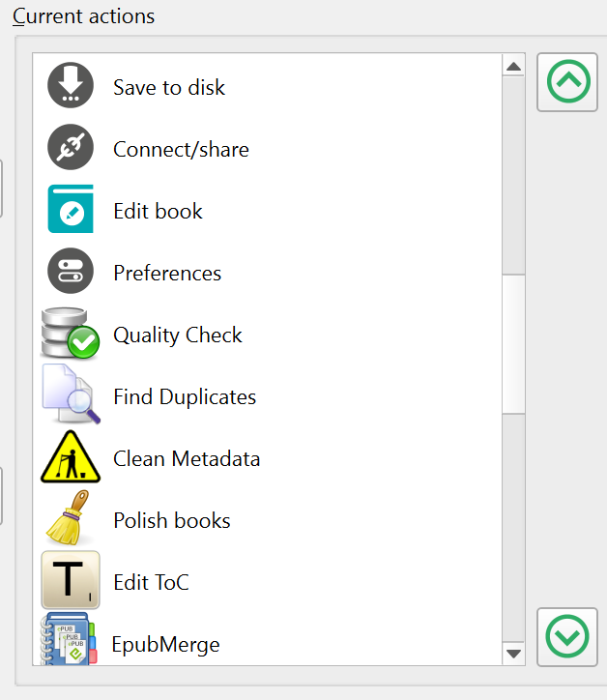607x700 pixels.
Task: Click the Clean Metadata warning icon
Action: point(71,458)
